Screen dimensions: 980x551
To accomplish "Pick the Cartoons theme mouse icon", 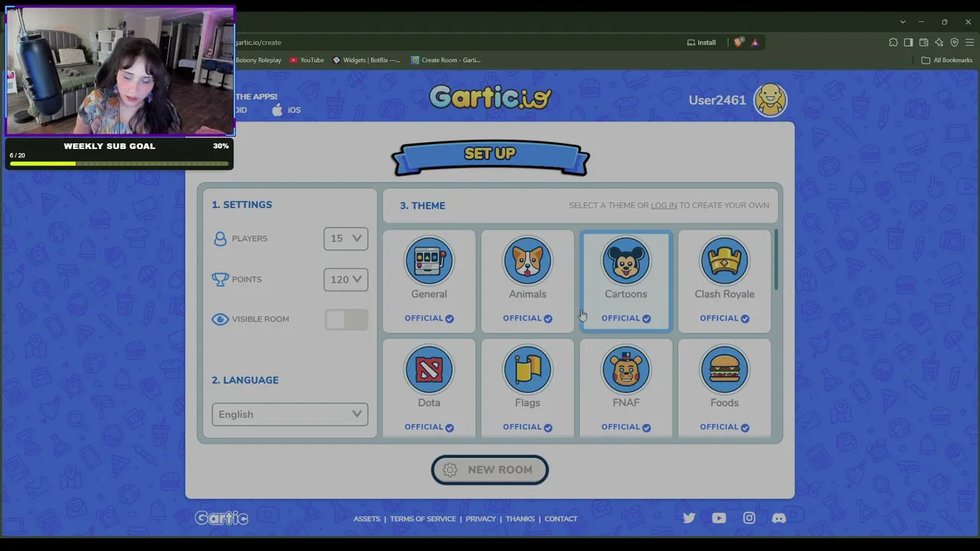I will 626,261.
